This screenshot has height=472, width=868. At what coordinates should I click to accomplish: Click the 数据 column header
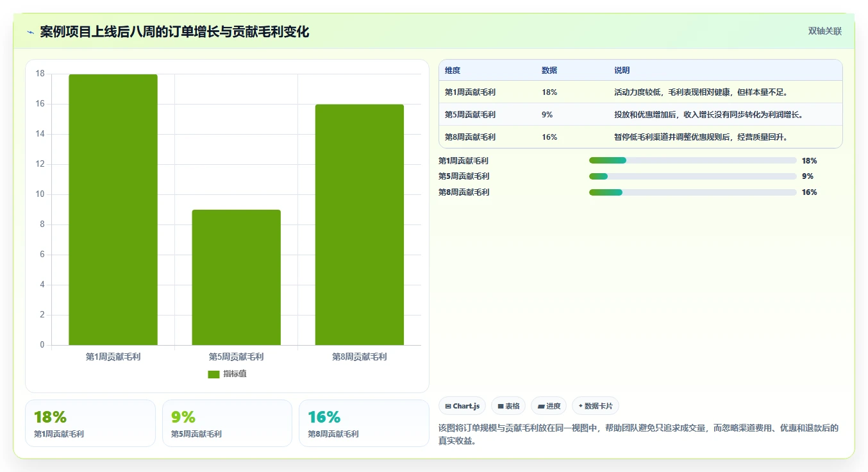coord(549,71)
